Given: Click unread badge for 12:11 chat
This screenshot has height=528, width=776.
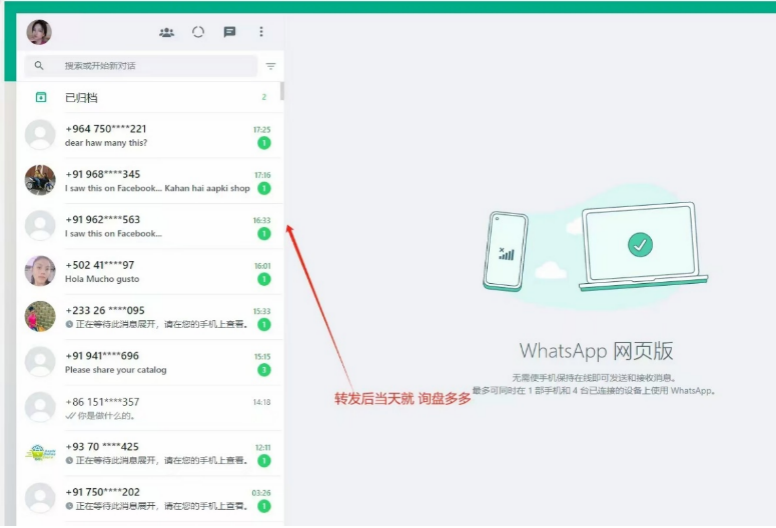Looking at the screenshot, I should pos(264,461).
